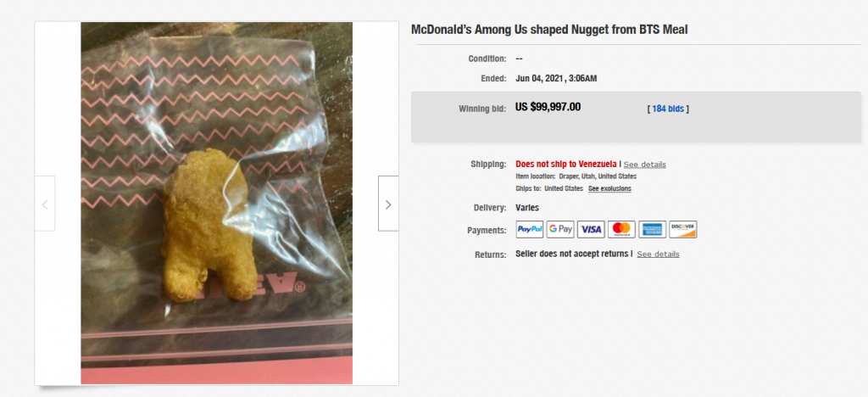Open the See exclusions link
Viewport: 868px width, 397px height.
point(609,188)
